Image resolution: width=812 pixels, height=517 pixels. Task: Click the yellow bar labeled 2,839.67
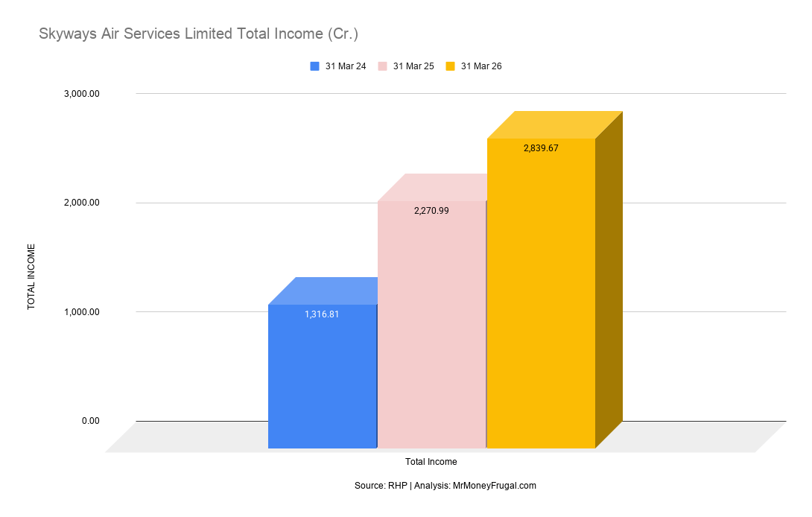(x=541, y=294)
